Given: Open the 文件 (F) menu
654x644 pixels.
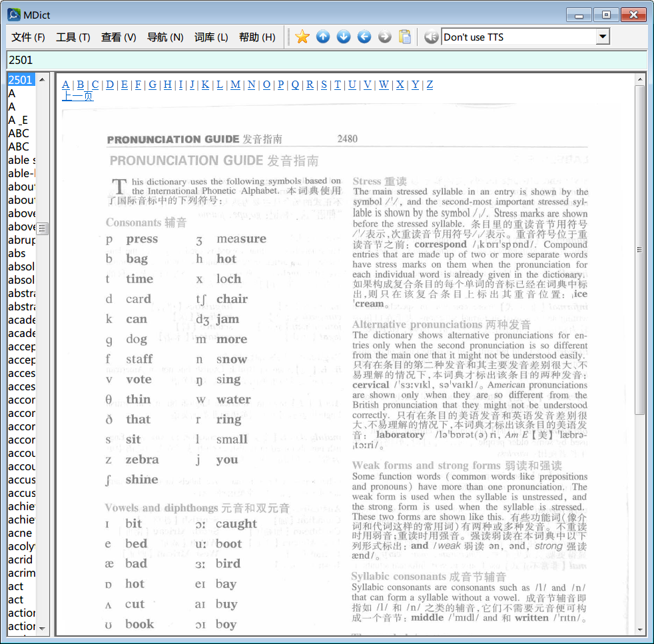Looking at the screenshot, I should pos(28,37).
